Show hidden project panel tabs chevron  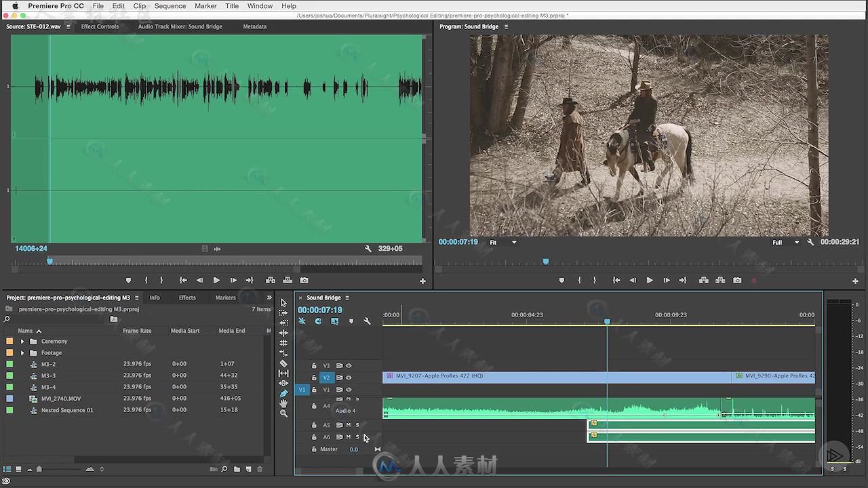coord(269,298)
